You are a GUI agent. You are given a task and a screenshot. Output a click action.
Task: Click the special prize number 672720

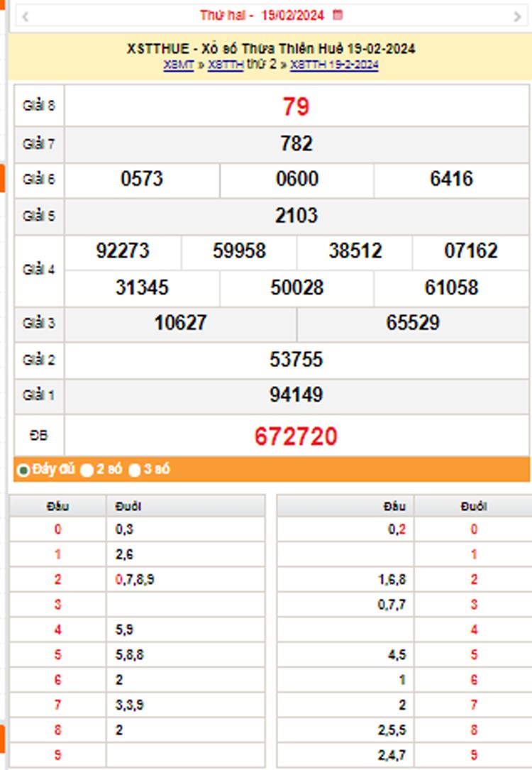coord(297,436)
